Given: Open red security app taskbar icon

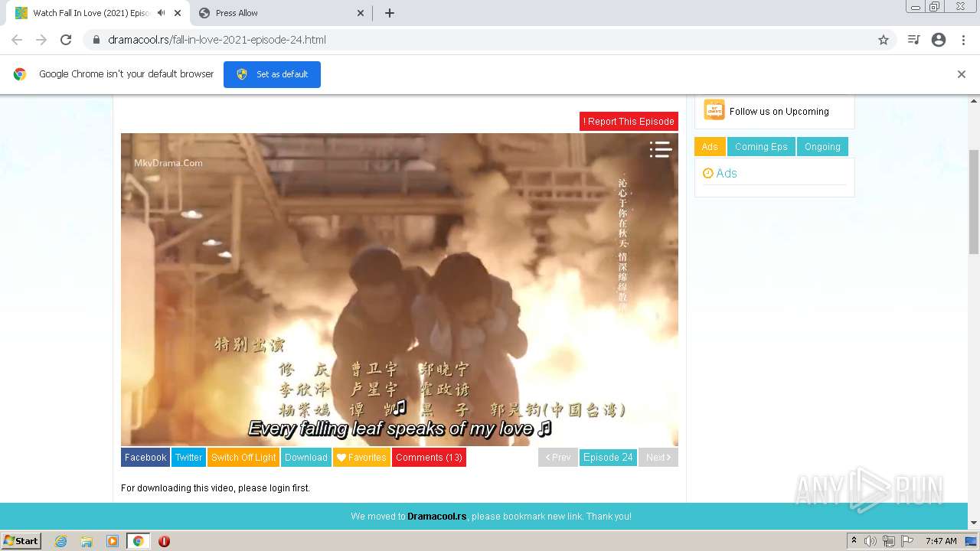Looking at the screenshot, I should [x=164, y=541].
